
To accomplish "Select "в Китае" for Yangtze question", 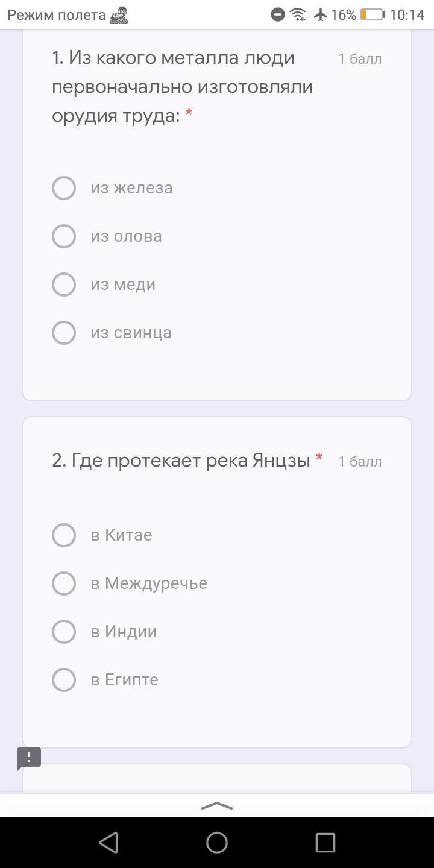I will [x=64, y=535].
